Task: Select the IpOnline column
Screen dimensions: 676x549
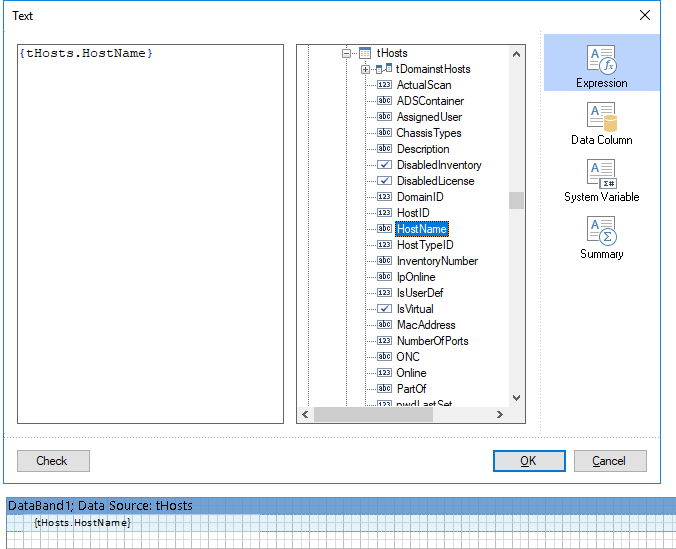Action: pos(416,277)
